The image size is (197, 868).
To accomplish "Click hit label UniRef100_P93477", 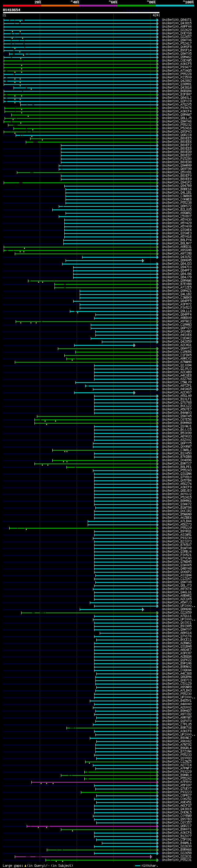I will coord(176,67).
